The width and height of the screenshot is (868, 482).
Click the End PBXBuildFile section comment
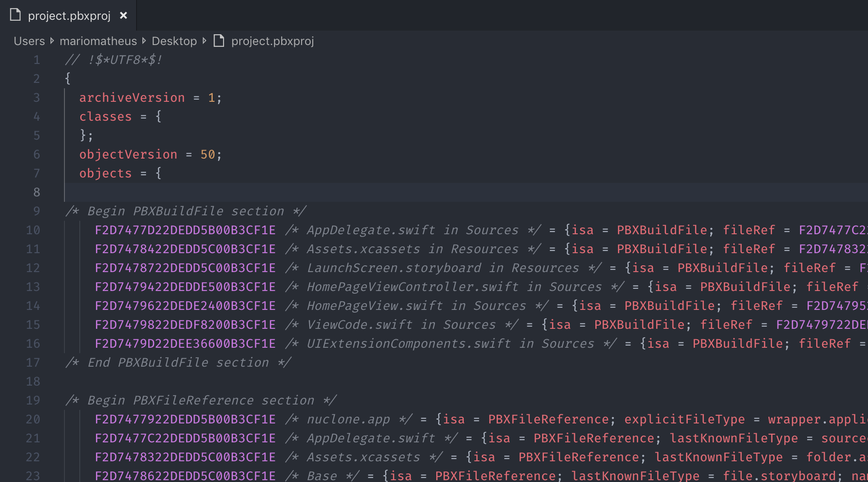click(178, 363)
